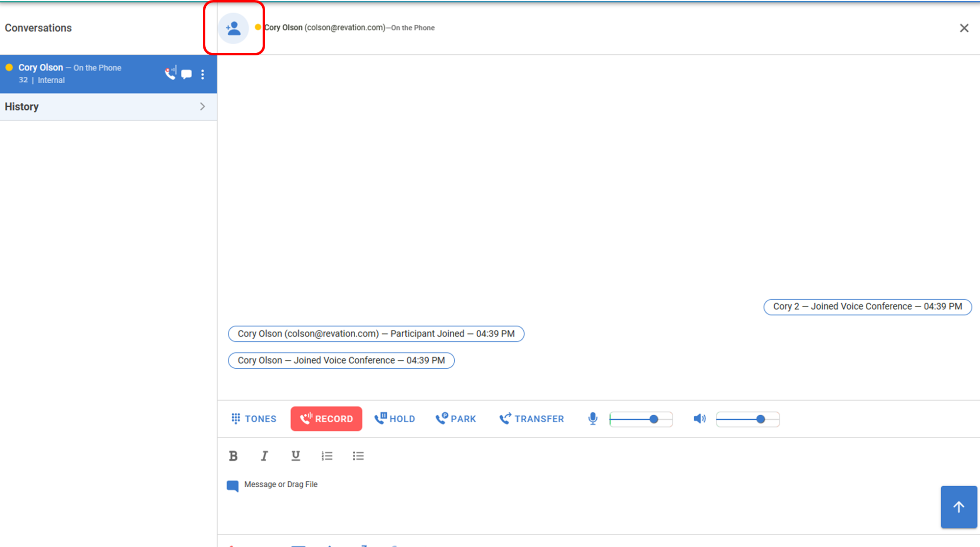Put the call on Hold
This screenshot has width=980, height=547.
click(x=395, y=419)
